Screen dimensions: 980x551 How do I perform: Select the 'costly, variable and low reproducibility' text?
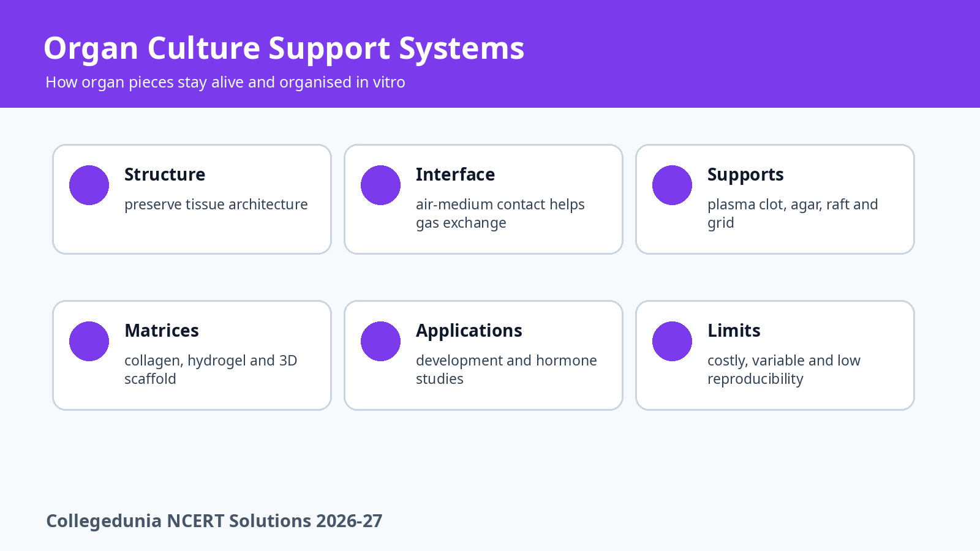click(x=784, y=370)
